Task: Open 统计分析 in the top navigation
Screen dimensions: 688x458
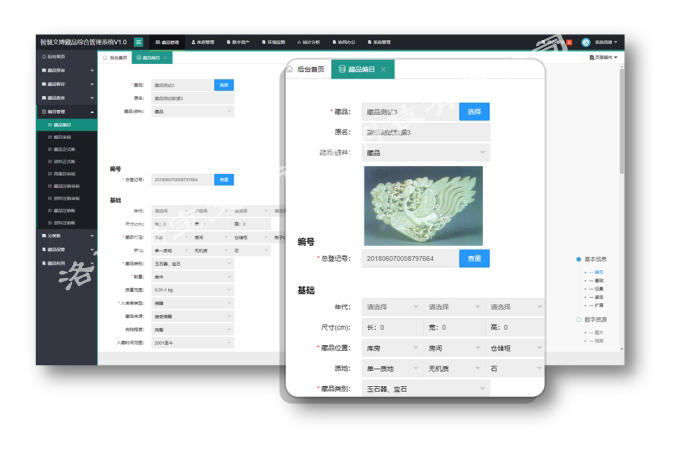Action: click(x=308, y=42)
